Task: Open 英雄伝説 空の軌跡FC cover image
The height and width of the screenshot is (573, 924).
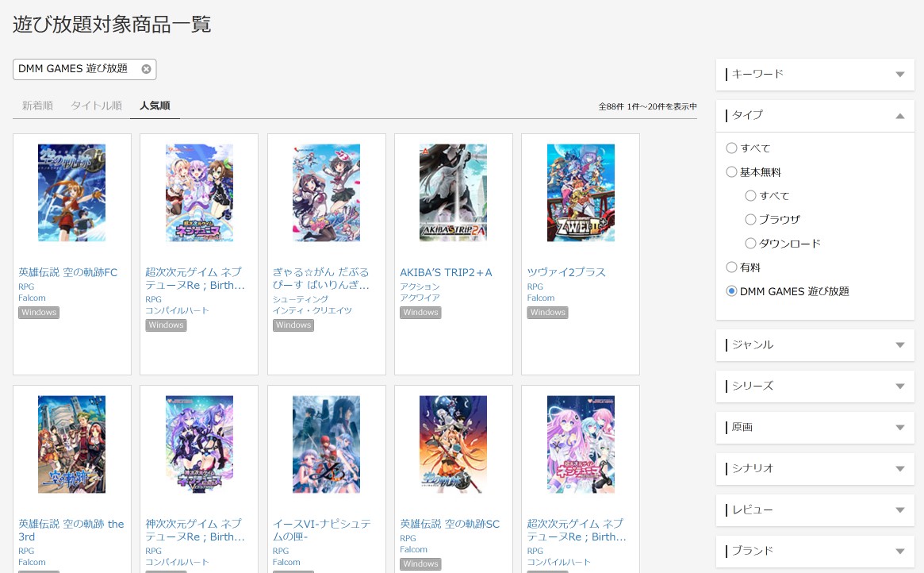Action: [x=72, y=193]
